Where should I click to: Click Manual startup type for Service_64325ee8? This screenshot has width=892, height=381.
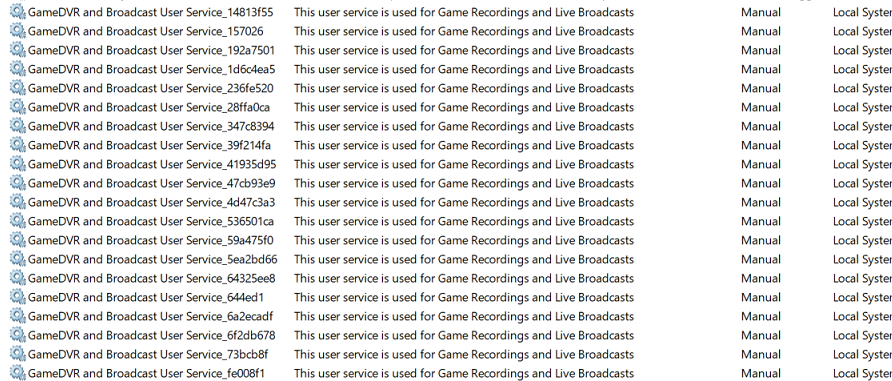pos(761,278)
